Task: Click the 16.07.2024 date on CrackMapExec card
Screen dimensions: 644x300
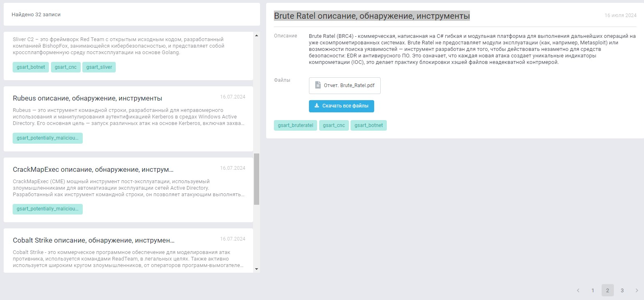Action: [233, 168]
